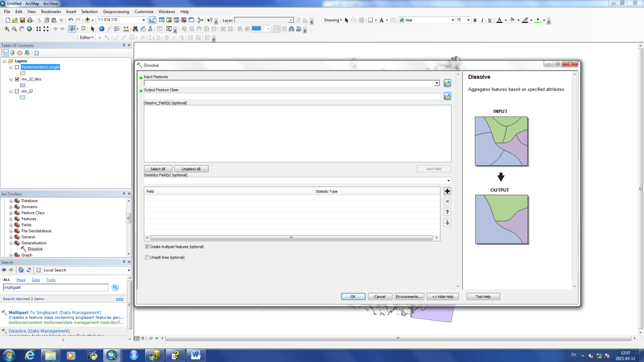Select the Pan hand tool
Screen dimensions: 644x362
click(22, 29)
